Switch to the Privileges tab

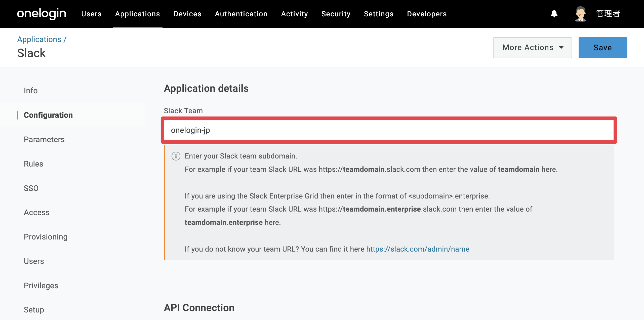pyautogui.click(x=41, y=286)
